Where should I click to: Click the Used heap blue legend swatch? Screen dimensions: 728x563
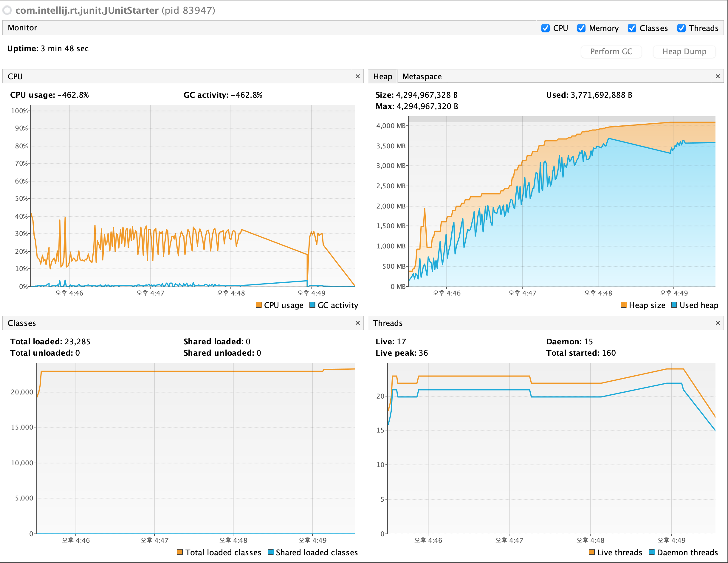pyautogui.click(x=674, y=305)
